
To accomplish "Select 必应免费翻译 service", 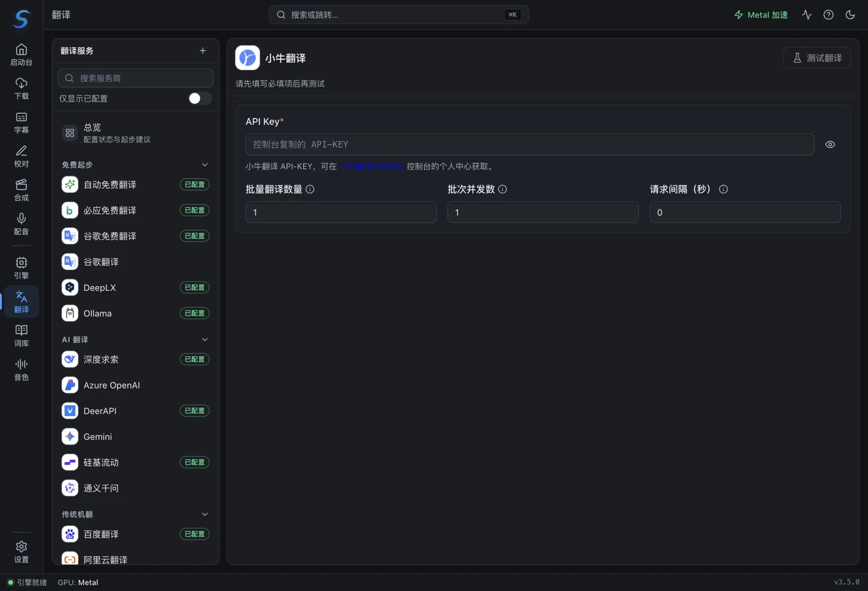I will [x=136, y=210].
